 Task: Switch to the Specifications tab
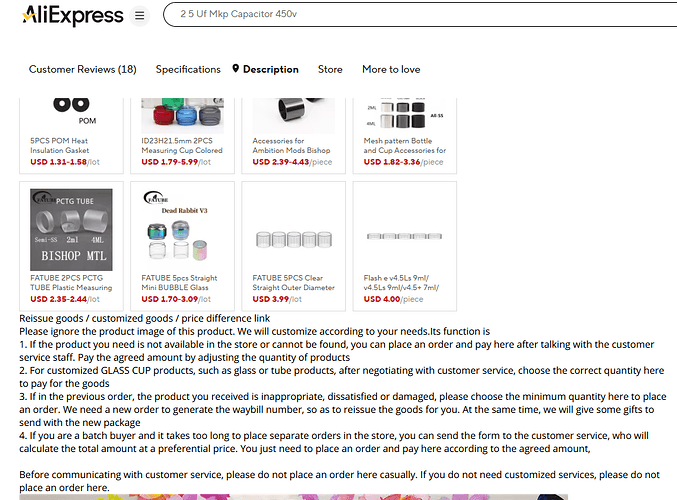pos(188,69)
